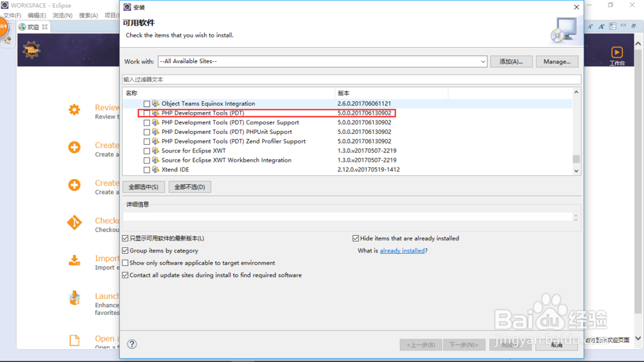Open the Launch marketplace link text
Viewport: 644px width, 362px height.
point(107,296)
